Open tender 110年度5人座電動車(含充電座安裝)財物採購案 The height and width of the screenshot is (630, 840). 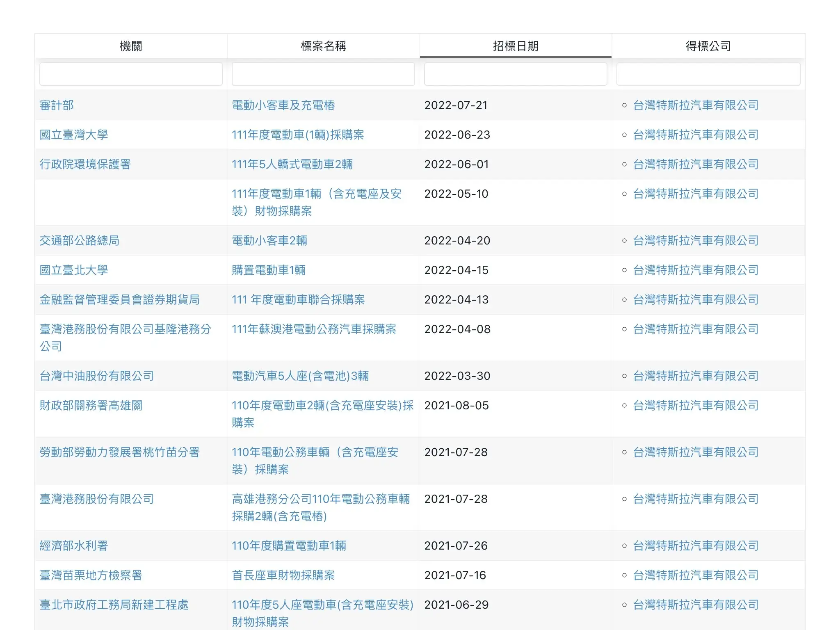[x=323, y=613]
